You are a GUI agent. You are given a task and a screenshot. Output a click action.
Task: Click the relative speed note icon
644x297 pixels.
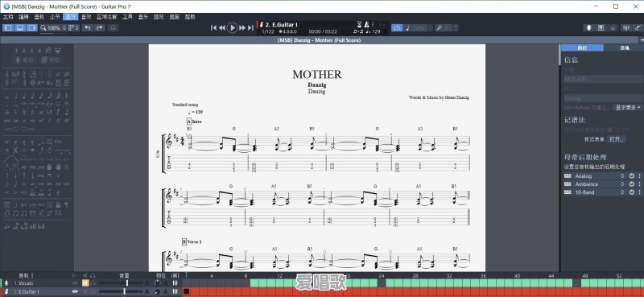[x=408, y=27]
